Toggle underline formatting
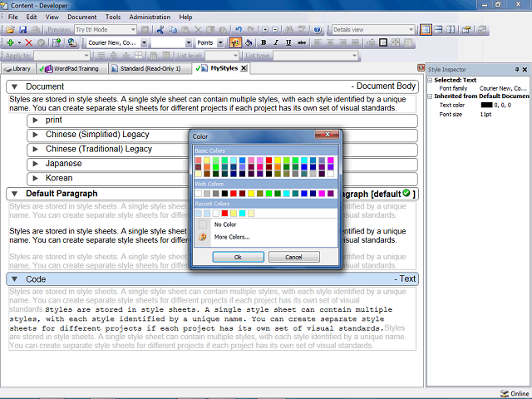The width and height of the screenshot is (532, 399). 288,42
